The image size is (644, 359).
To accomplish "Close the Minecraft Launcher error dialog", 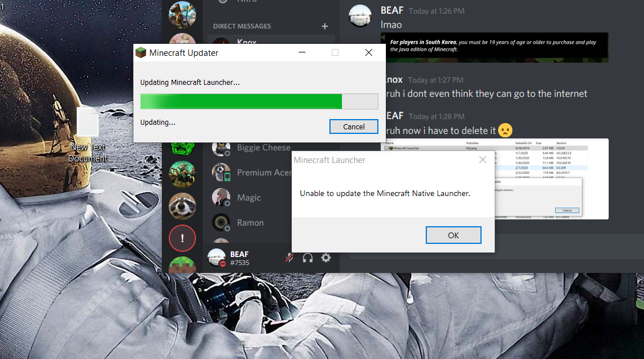I will pos(483,160).
